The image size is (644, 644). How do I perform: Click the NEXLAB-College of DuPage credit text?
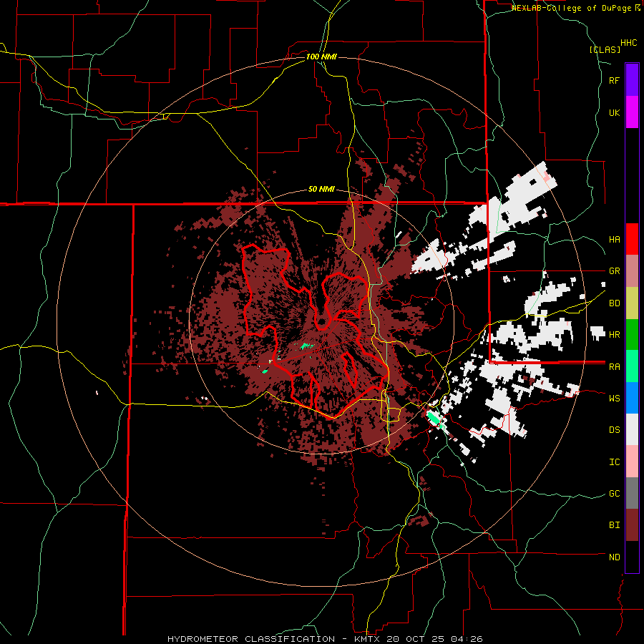[x=576, y=8]
